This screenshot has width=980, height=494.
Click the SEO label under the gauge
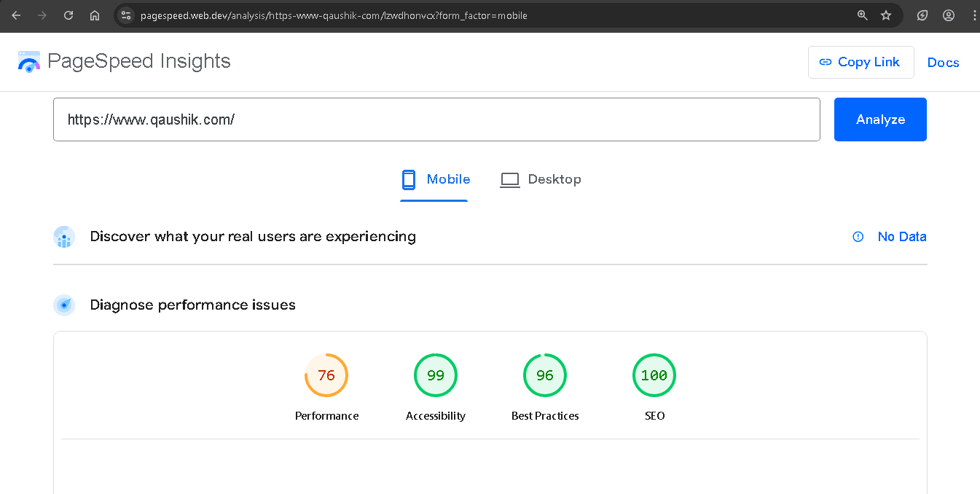pos(654,416)
